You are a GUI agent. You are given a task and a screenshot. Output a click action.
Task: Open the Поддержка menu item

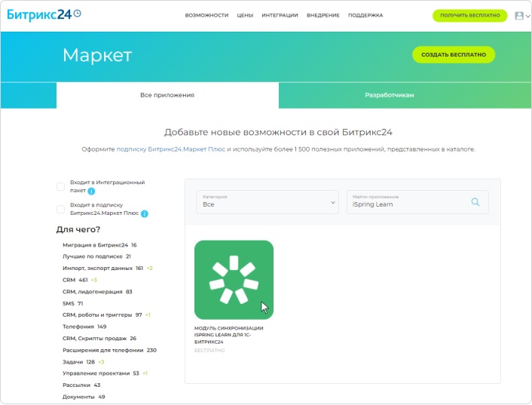[x=365, y=15]
